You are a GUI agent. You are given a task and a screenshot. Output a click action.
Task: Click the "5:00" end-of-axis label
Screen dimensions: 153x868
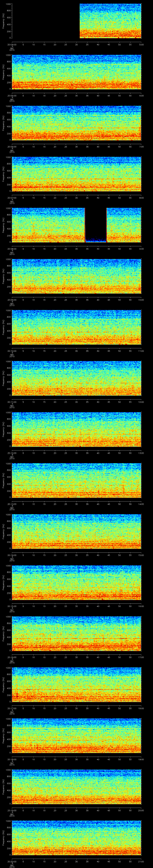pos(141,44)
